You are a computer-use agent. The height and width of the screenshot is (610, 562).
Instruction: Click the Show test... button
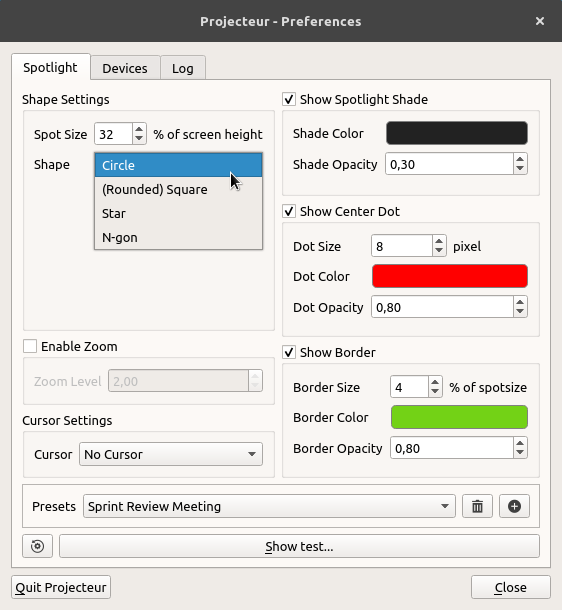coord(299,546)
